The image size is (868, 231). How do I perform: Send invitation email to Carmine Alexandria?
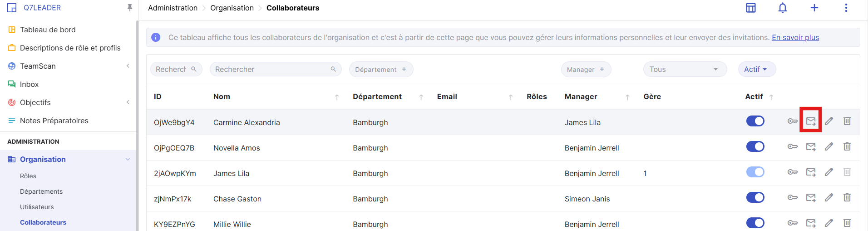point(811,121)
